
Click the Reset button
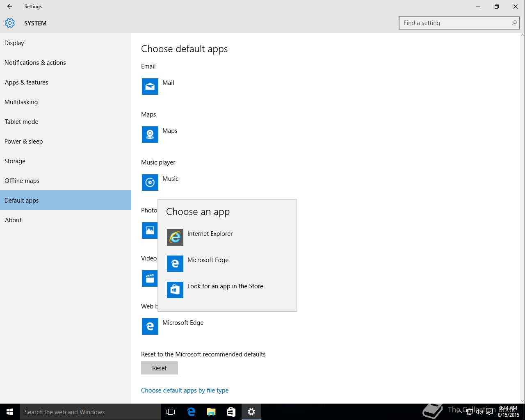point(160,368)
